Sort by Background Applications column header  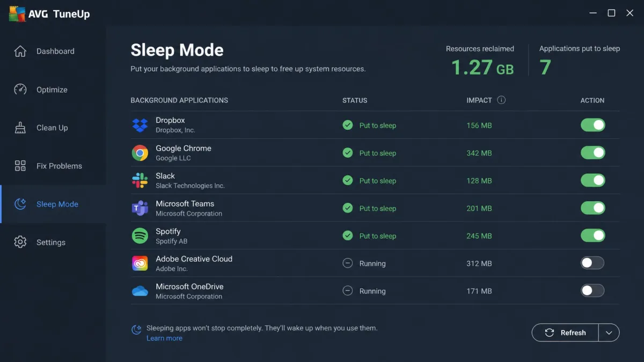pos(179,100)
